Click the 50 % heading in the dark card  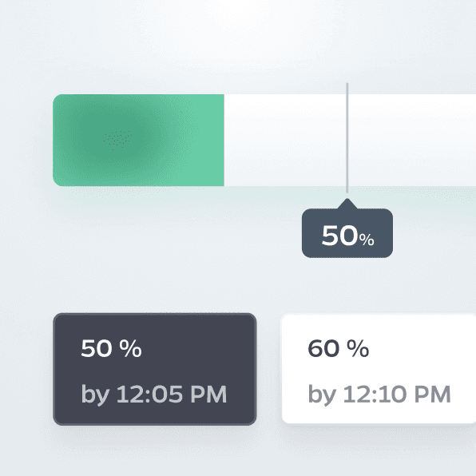point(111,348)
